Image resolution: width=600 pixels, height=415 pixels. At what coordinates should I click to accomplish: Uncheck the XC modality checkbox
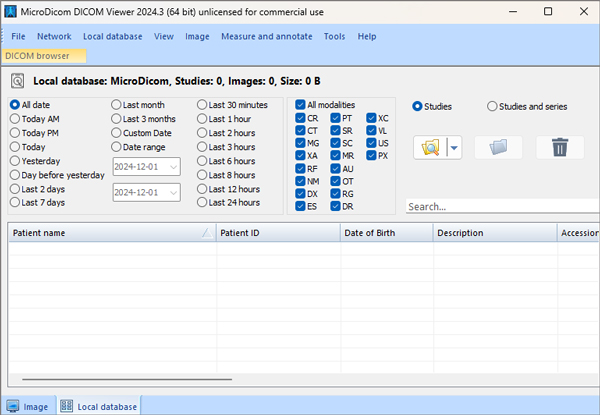[371, 118]
